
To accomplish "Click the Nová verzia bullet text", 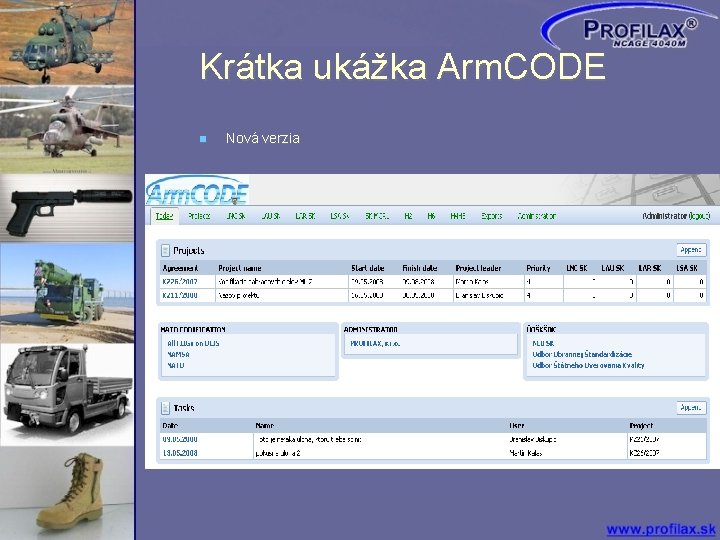I will tap(263, 138).
